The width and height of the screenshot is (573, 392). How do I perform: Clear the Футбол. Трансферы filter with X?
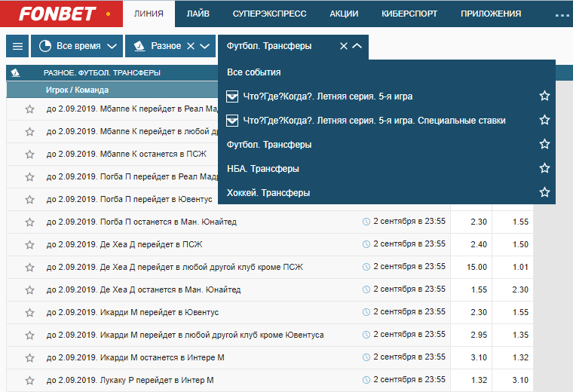pyautogui.click(x=344, y=46)
